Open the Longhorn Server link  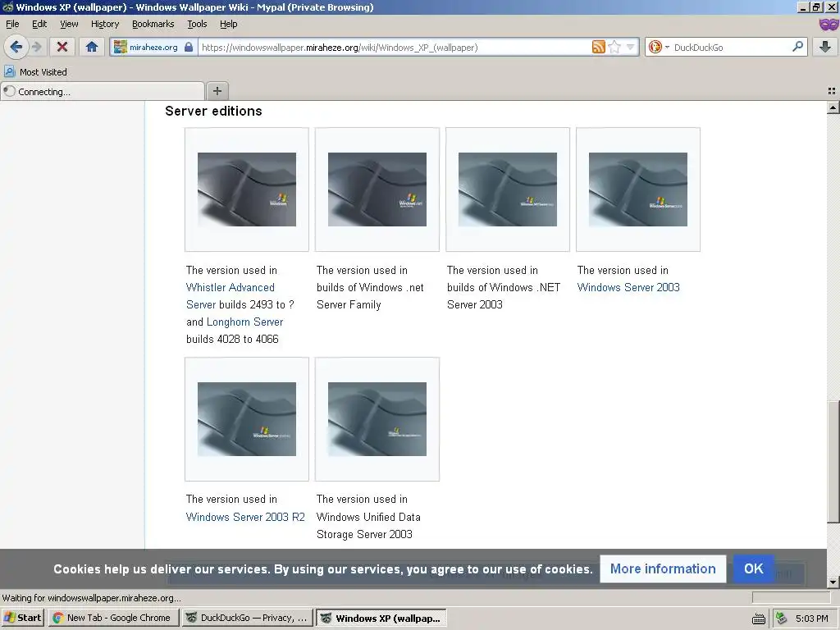pos(244,322)
